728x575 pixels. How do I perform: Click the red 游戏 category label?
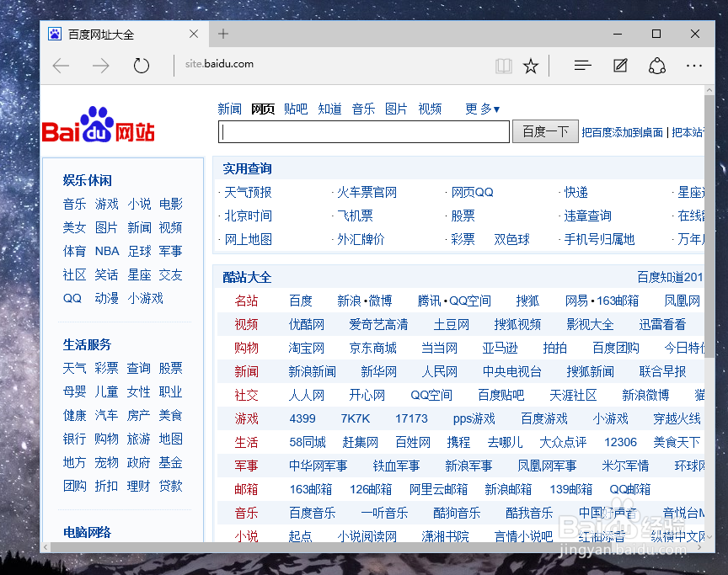click(246, 419)
